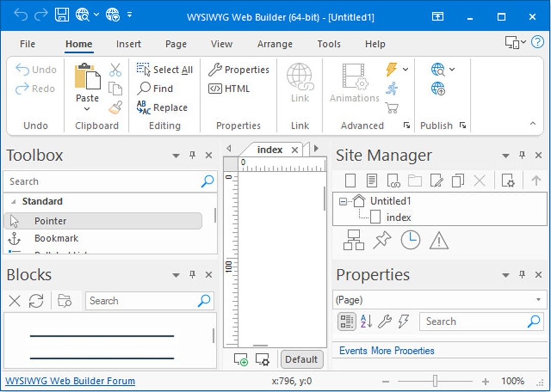Open the WYSIWYG Web Builder Forum link

(69, 381)
